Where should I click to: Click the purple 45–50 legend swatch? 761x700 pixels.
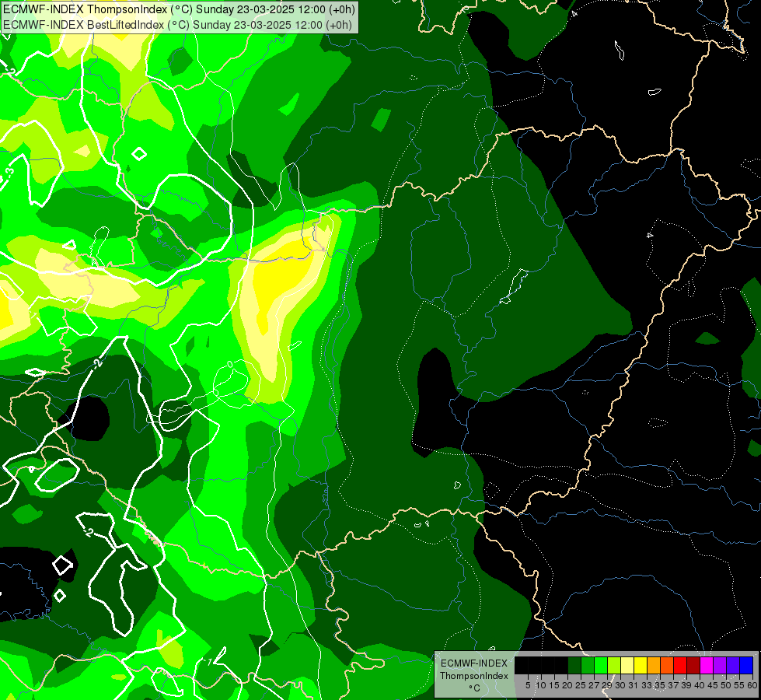pyautogui.click(x=720, y=665)
